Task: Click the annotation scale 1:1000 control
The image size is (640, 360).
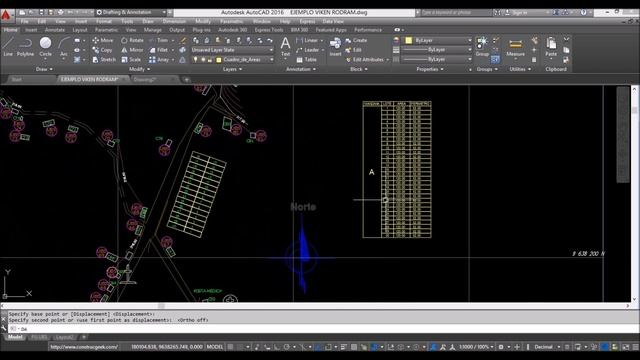Action: 476,347
